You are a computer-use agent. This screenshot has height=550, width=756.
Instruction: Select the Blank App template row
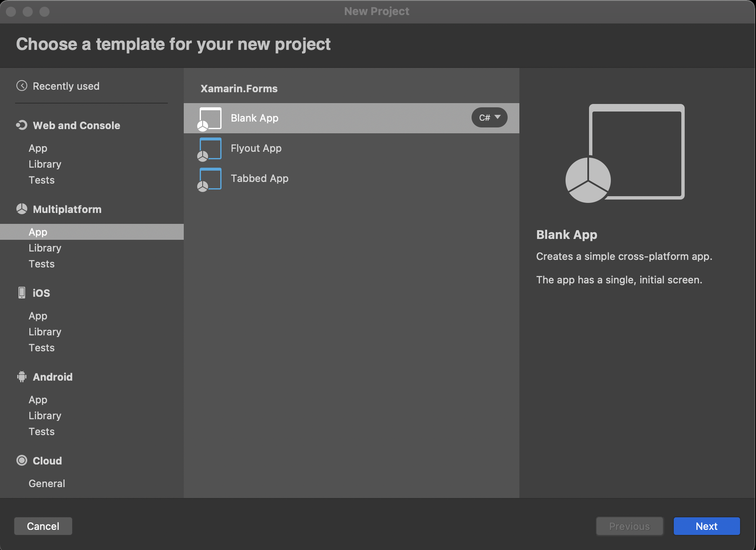(352, 118)
